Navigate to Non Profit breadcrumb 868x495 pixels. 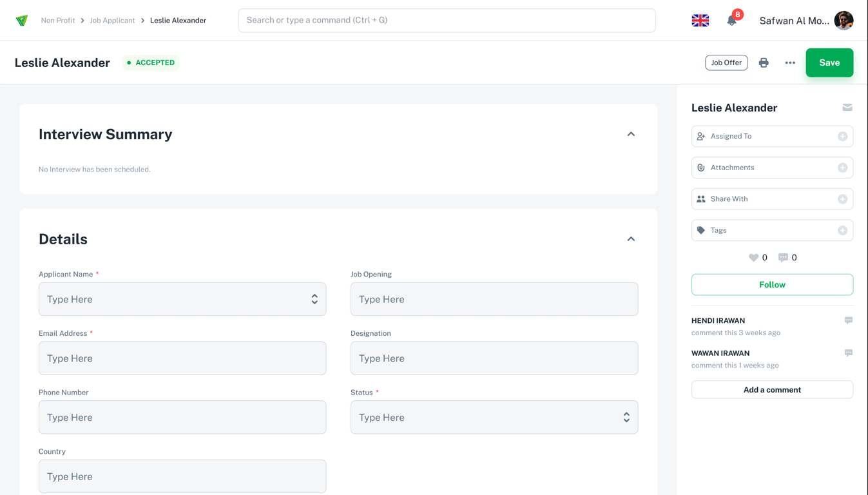tap(58, 21)
